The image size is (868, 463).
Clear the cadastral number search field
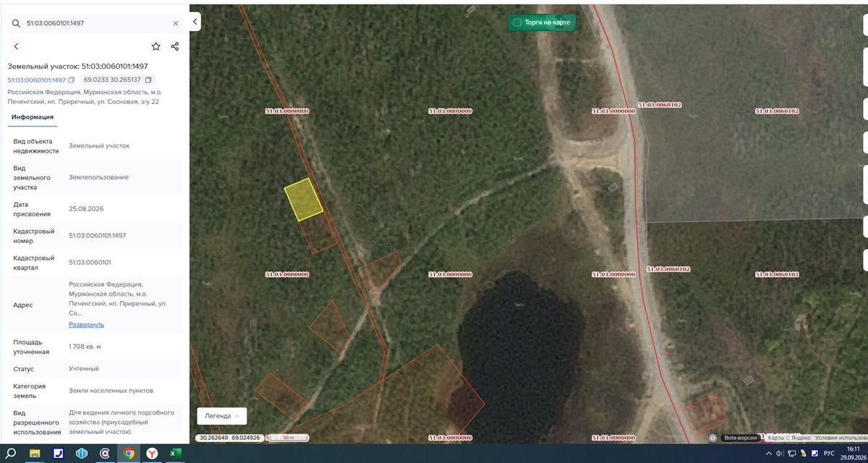(x=176, y=23)
